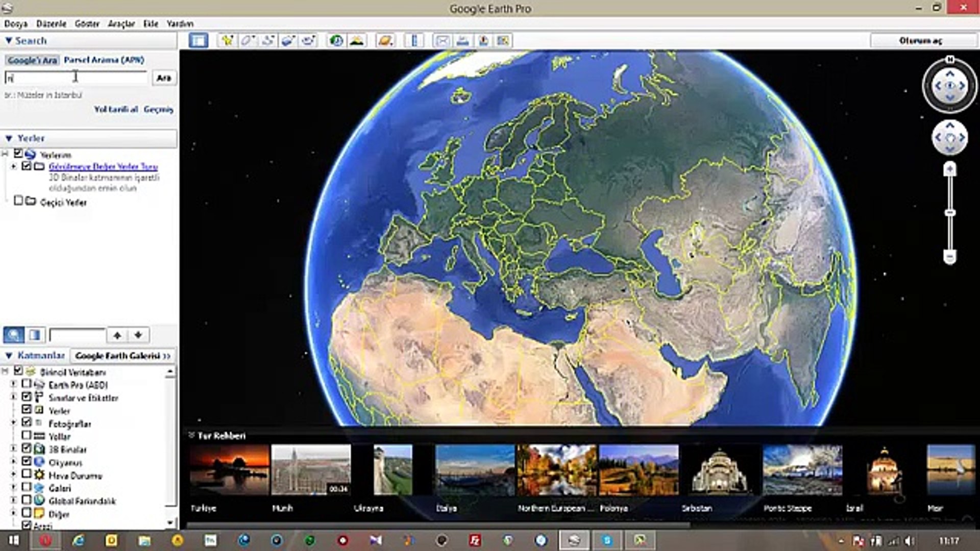The height and width of the screenshot is (551, 980).
Task: Collapse the Search panel header
Action: (9, 40)
